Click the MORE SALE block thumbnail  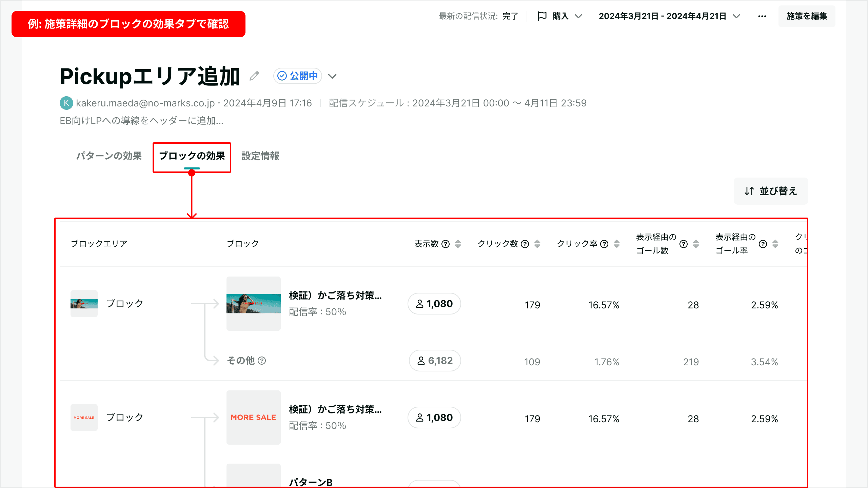point(253,418)
